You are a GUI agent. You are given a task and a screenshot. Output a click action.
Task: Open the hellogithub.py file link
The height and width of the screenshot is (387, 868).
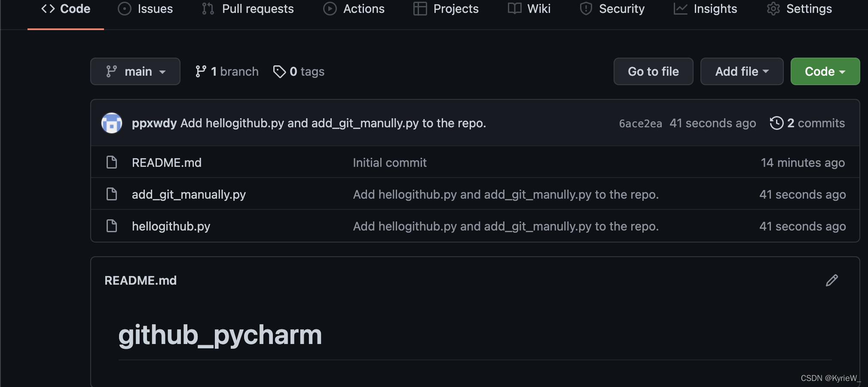[x=171, y=226]
